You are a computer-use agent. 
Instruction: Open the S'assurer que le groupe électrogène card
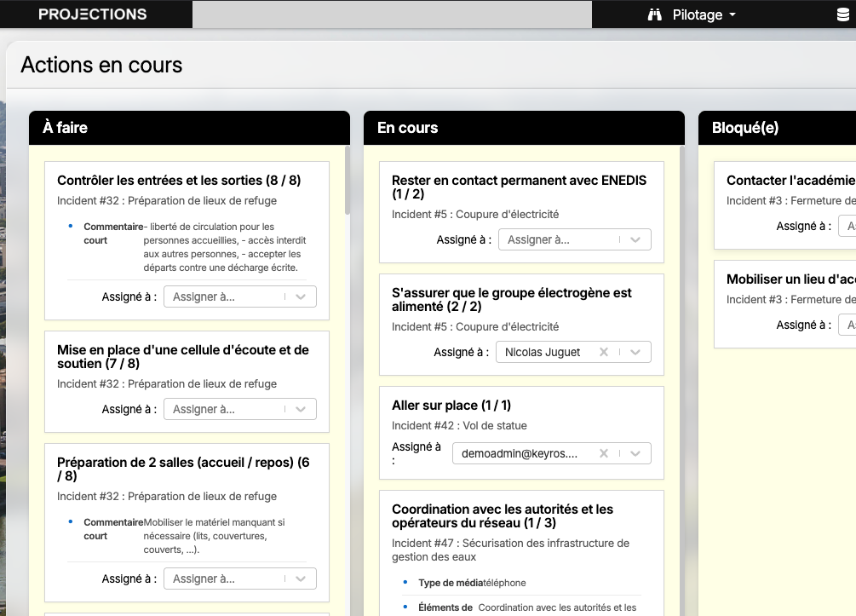pyautogui.click(x=511, y=299)
